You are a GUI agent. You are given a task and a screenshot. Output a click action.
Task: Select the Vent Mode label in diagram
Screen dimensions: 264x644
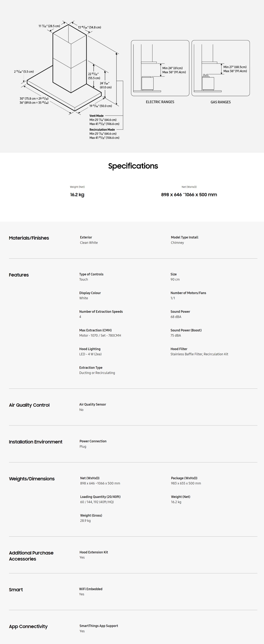[x=96, y=116]
